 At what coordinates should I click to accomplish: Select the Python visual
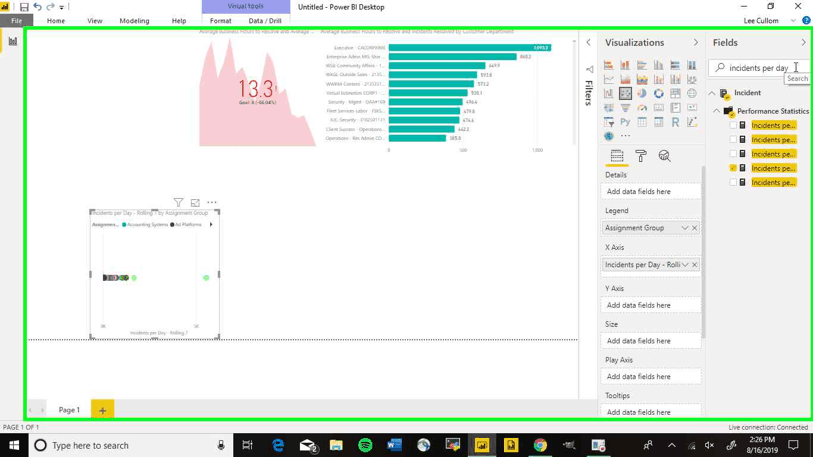click(x=625, y=122)
